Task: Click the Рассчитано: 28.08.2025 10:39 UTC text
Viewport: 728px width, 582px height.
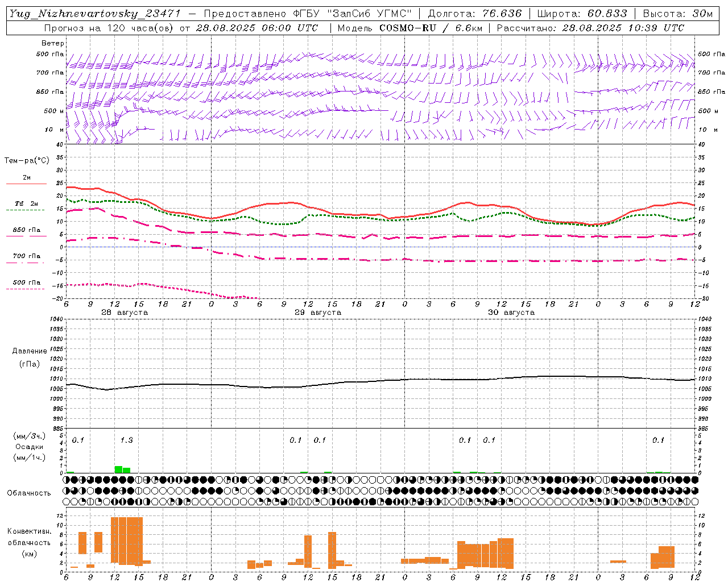Action: point(590,28)
